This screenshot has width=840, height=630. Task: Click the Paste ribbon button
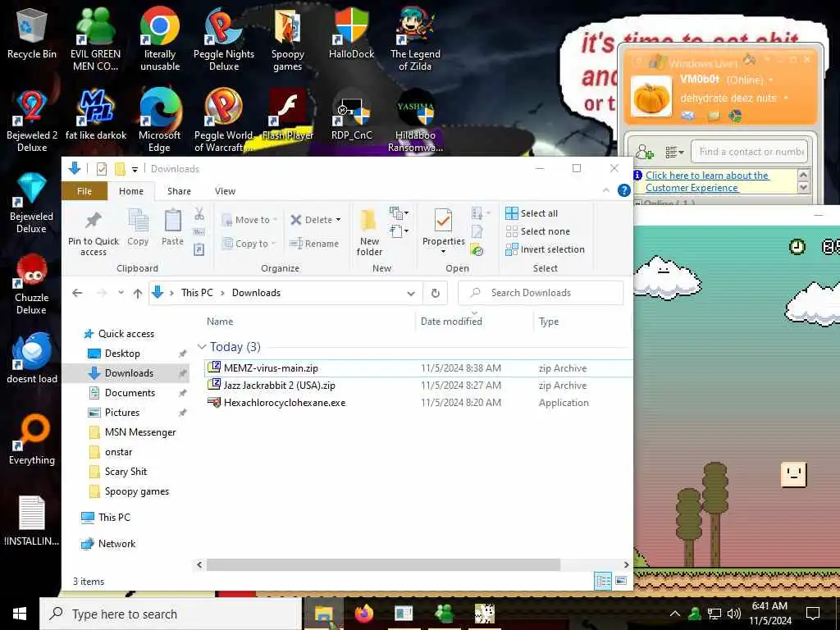[172, 228]
